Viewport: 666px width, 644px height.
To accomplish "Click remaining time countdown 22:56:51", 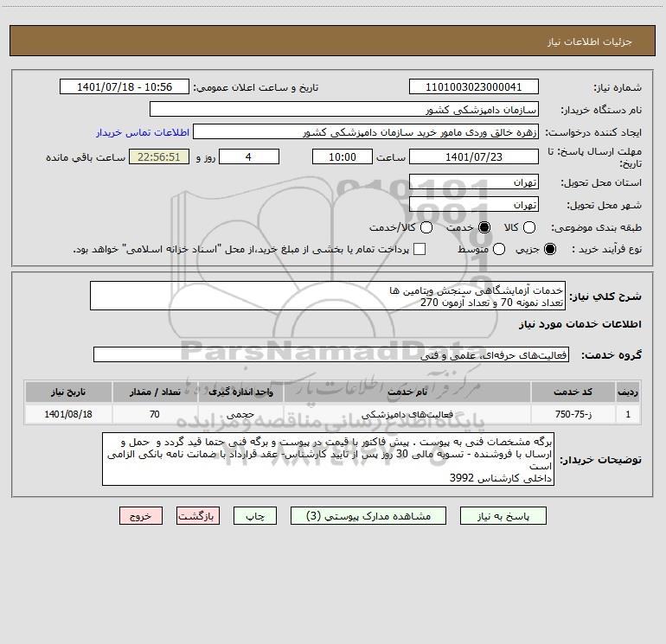I will (x=159, y=156).
